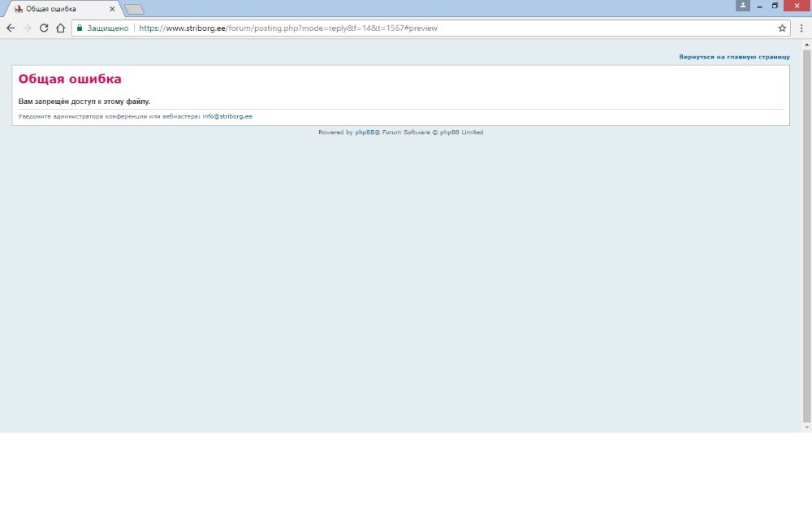Go back with the browser back arrow

[11, 28]
